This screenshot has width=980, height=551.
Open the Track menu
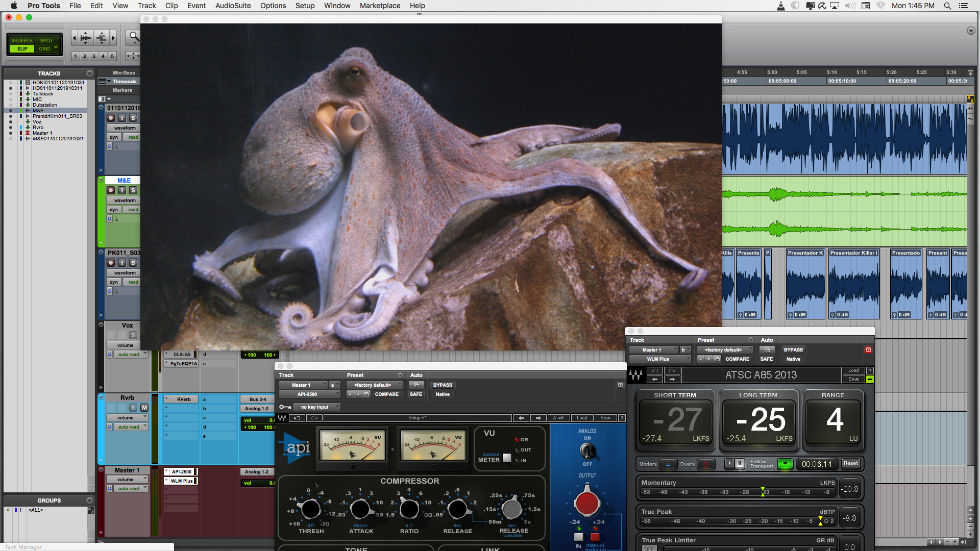(x=147, y=6)
